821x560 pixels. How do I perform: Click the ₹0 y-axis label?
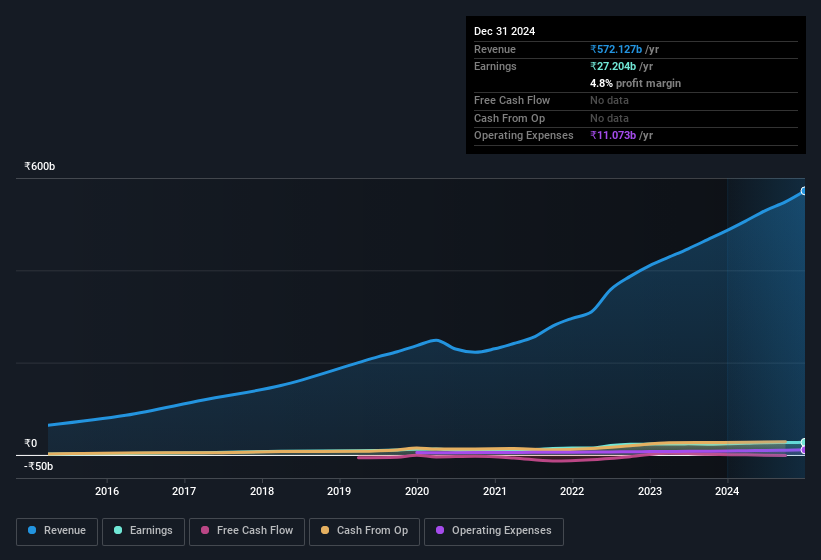tap(30, 443)
